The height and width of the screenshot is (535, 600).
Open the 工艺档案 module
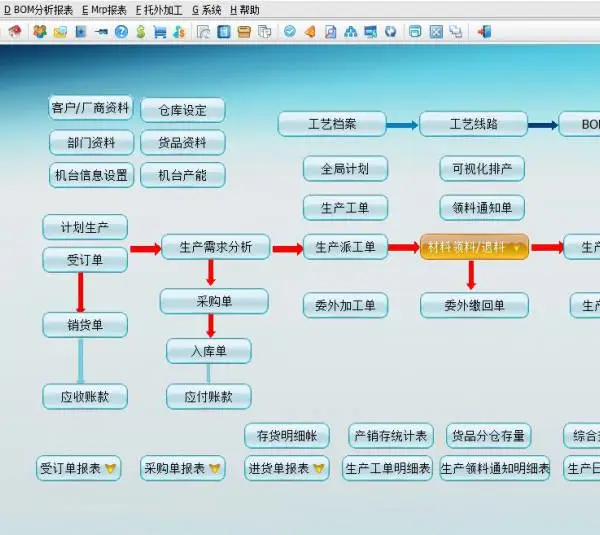click(x=332, y=124)
